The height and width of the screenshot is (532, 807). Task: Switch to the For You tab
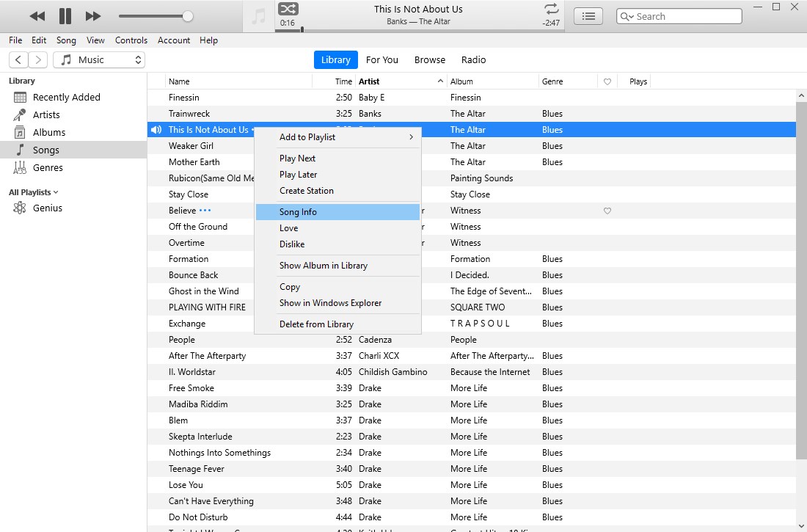click(x=382, y=59)
